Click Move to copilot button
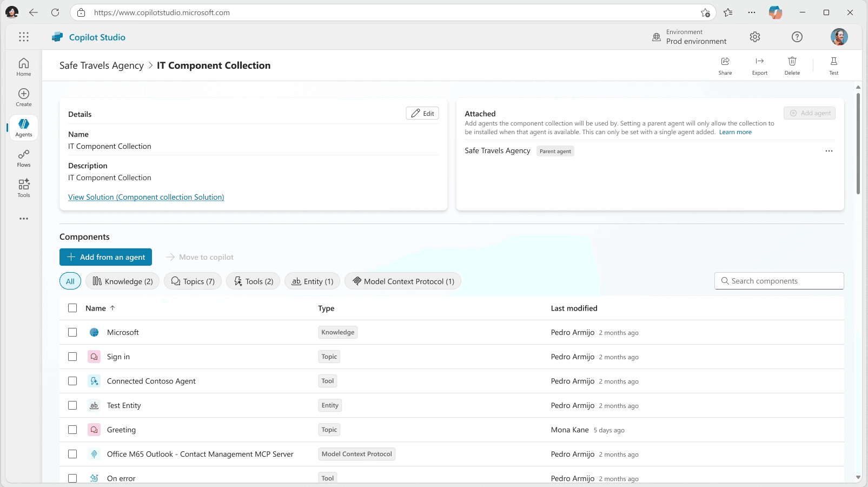Screen dimensions: 868x487 [200, 257]
